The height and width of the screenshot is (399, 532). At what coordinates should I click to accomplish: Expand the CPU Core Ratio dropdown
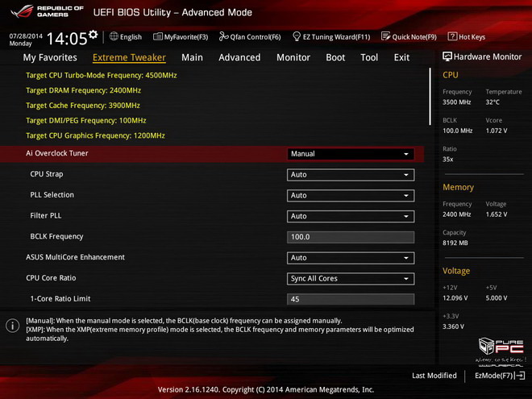tap(351, 279)
